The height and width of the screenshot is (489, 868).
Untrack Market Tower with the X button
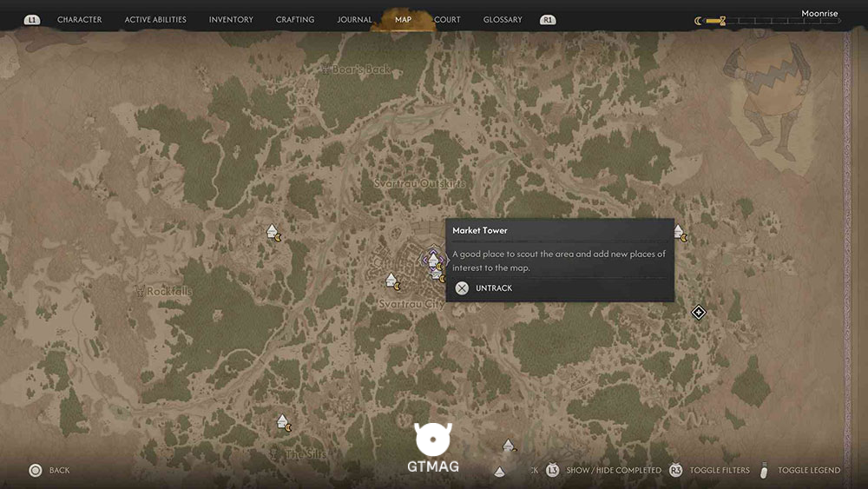(462, 288)
